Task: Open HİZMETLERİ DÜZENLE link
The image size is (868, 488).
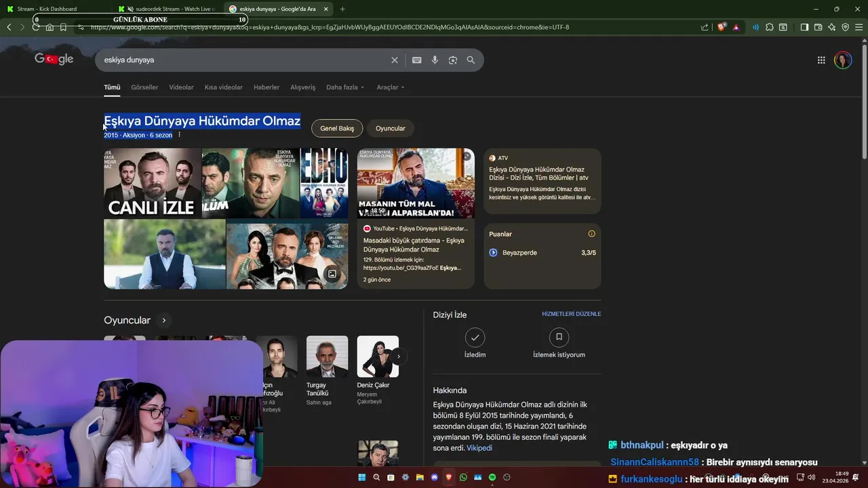Action: 572,314
